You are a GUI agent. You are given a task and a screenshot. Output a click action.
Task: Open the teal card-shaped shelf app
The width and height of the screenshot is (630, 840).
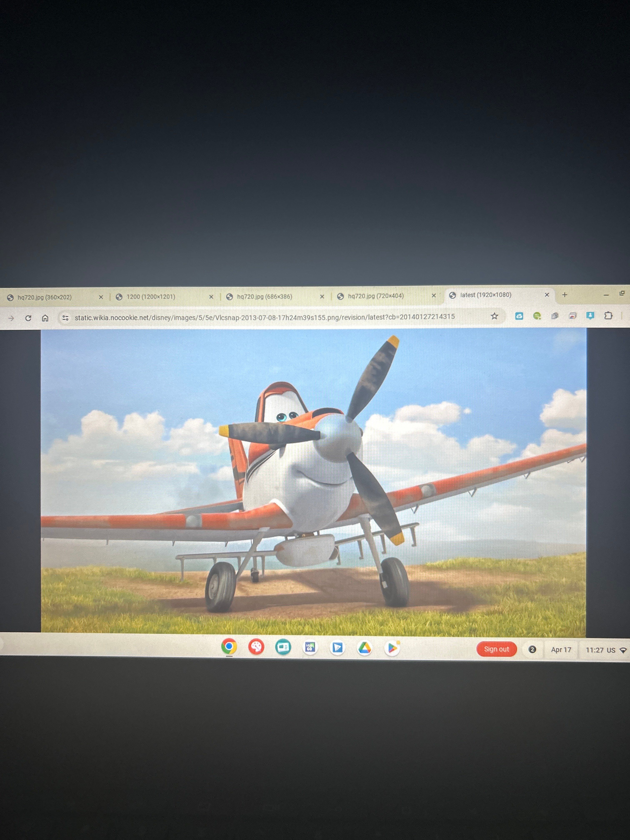pos(283,647)
